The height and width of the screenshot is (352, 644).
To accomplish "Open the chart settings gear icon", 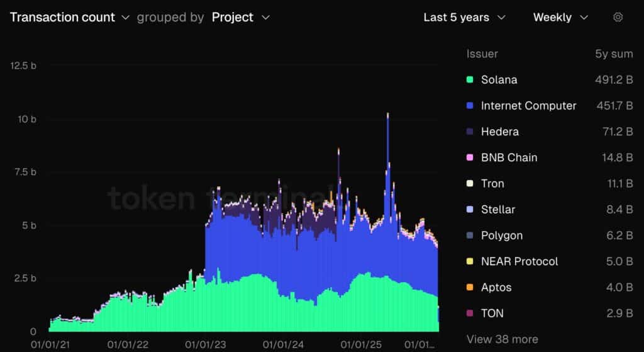I will point(618,17).
